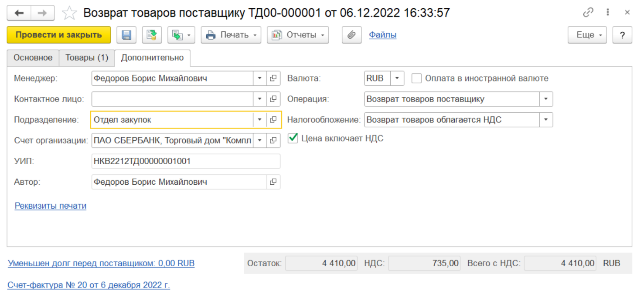This screenshot has height=298, width=644.
Task: Open the Счет-фактура № 20 link
Action: coord(89,285)
